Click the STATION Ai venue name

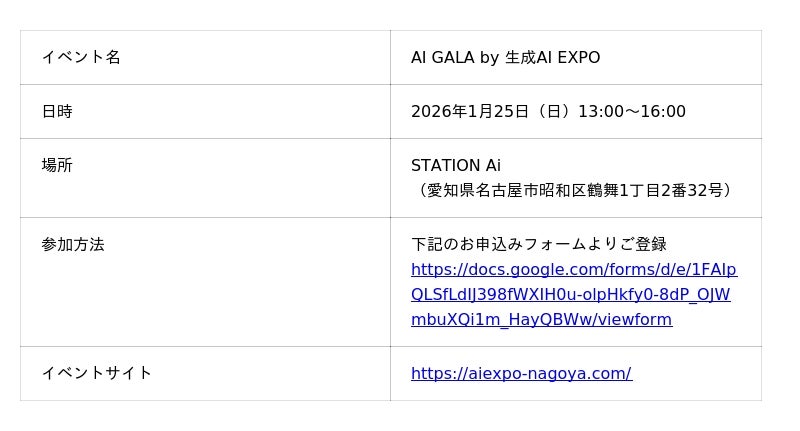click(x=456, y=165)
